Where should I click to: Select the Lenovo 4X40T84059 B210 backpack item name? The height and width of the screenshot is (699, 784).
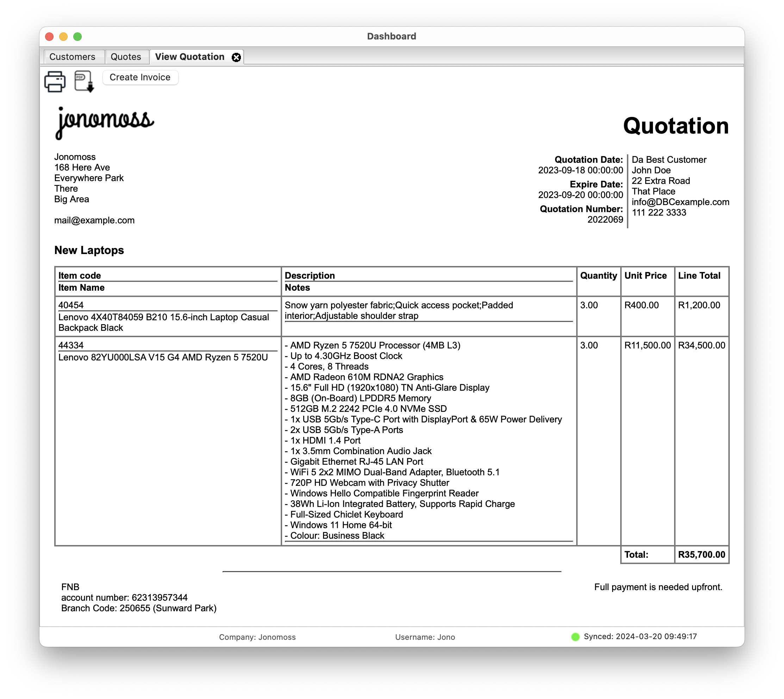tap(163, 322)
